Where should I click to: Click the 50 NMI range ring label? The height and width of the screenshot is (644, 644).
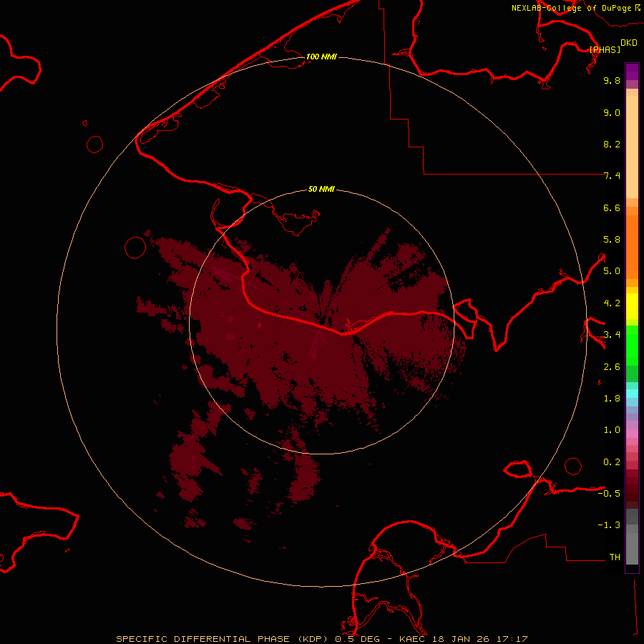pos(321,189)
